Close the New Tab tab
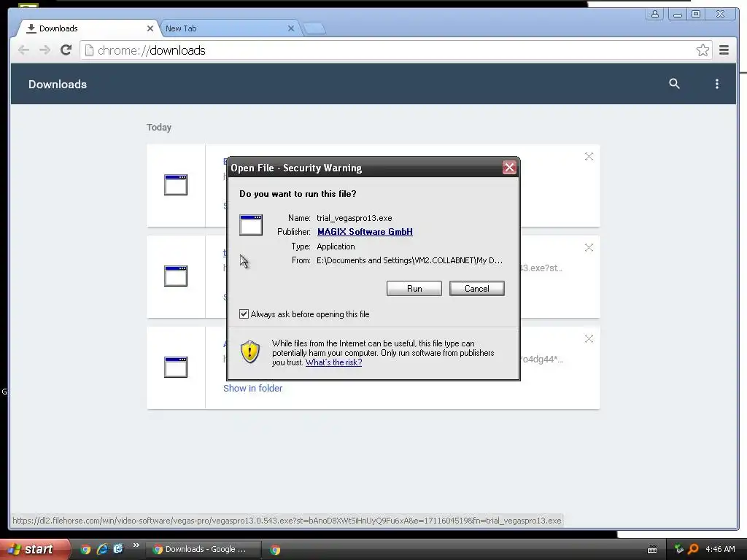Image resolution: width=747 pixels, height=560 pixels. [291, 28]
